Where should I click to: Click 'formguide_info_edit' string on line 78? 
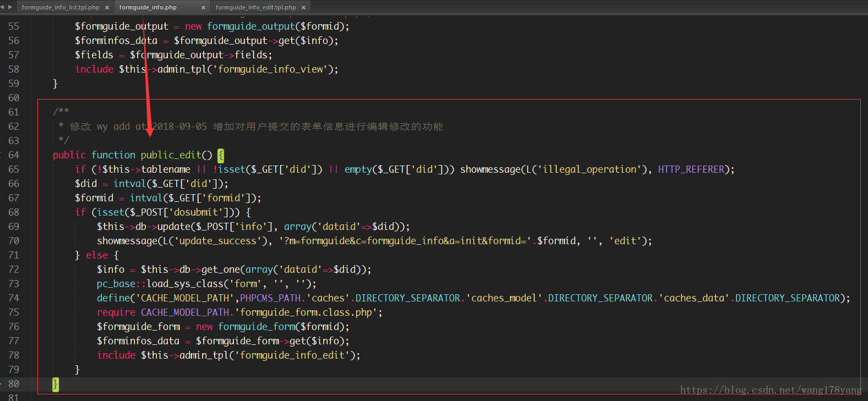click(x=292, y=355)
